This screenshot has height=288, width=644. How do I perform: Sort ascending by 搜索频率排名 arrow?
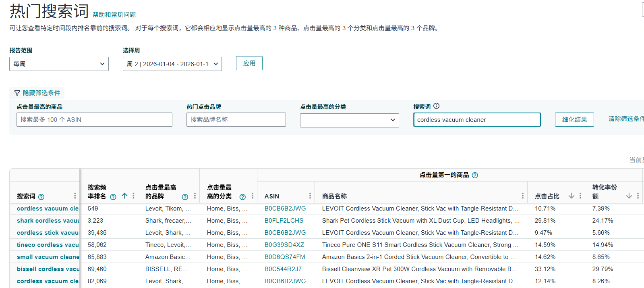pyautogui.click(x=124, y=196)
